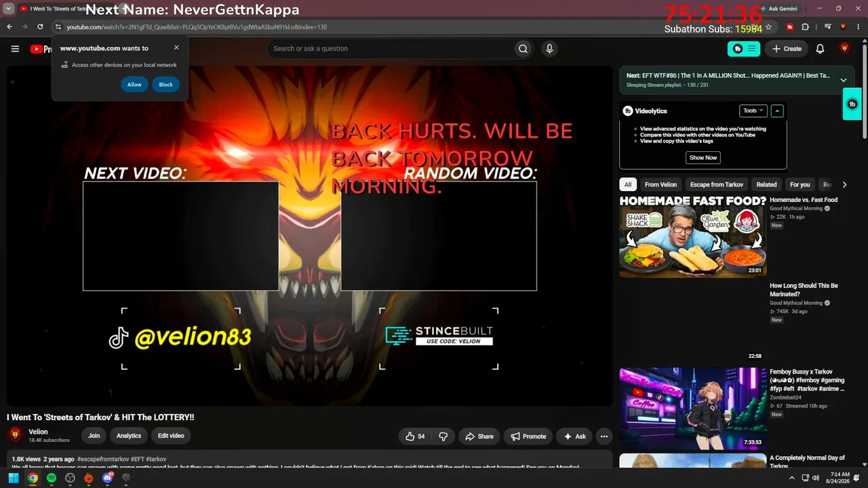Click the YouTube logo to go home
The image size is (868, 488).
(42, 49)
